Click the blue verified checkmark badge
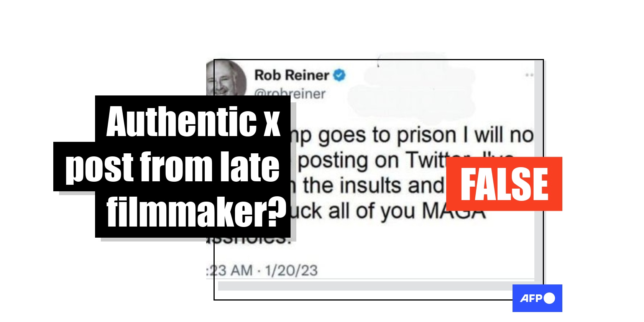 pyautogui.click(x=339, y=75)
